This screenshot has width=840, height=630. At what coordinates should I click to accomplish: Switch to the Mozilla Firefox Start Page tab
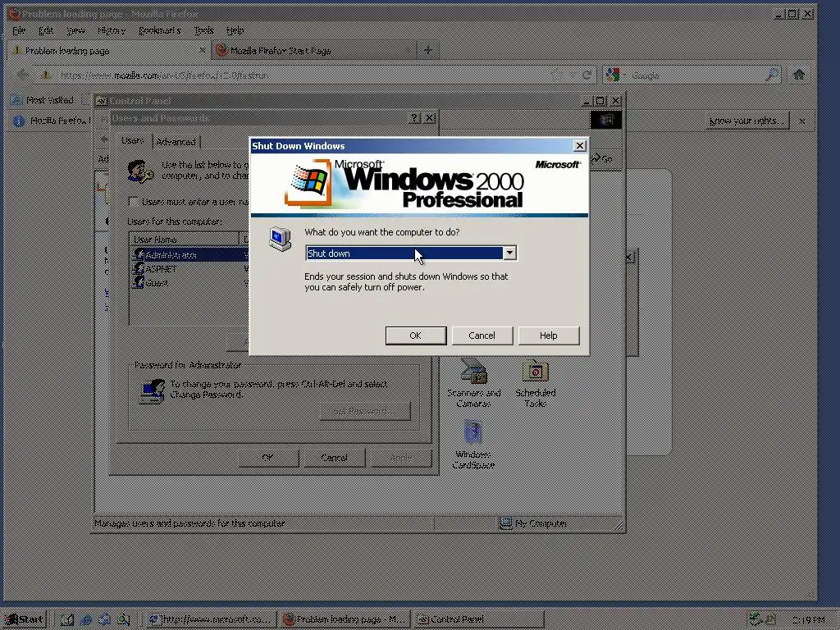point(313,50)
